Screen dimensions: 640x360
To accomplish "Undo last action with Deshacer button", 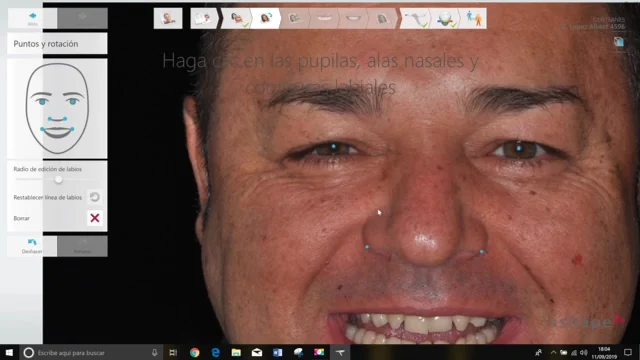I will [x=32, y=246].
